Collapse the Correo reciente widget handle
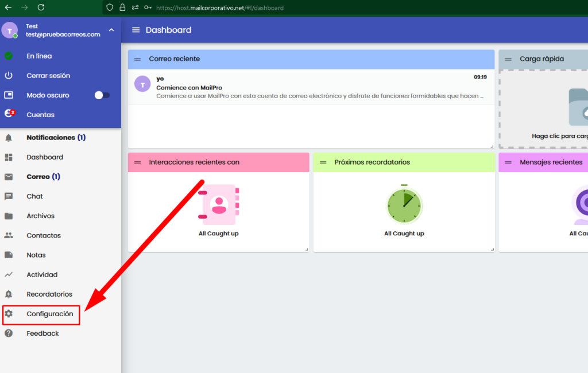The height and width of the screenshot is (373, 588). click(138, 59)
